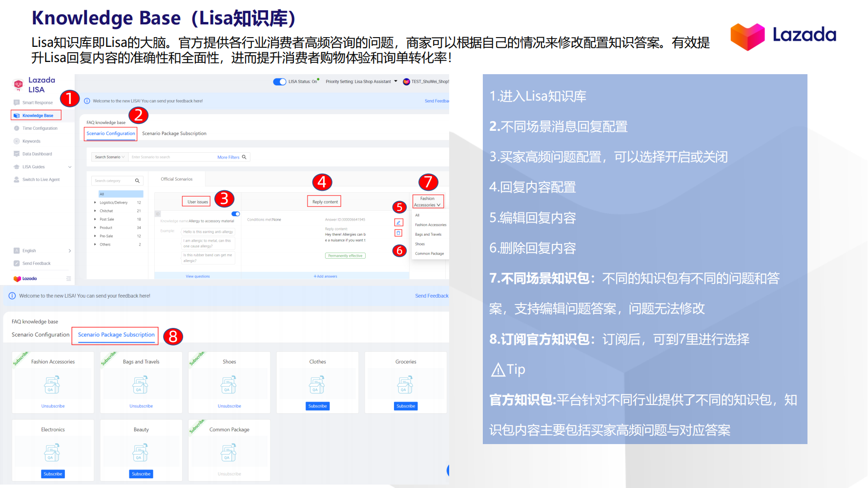Open the Data Dashboard
The image size is (868, 488).
[37, 154]
